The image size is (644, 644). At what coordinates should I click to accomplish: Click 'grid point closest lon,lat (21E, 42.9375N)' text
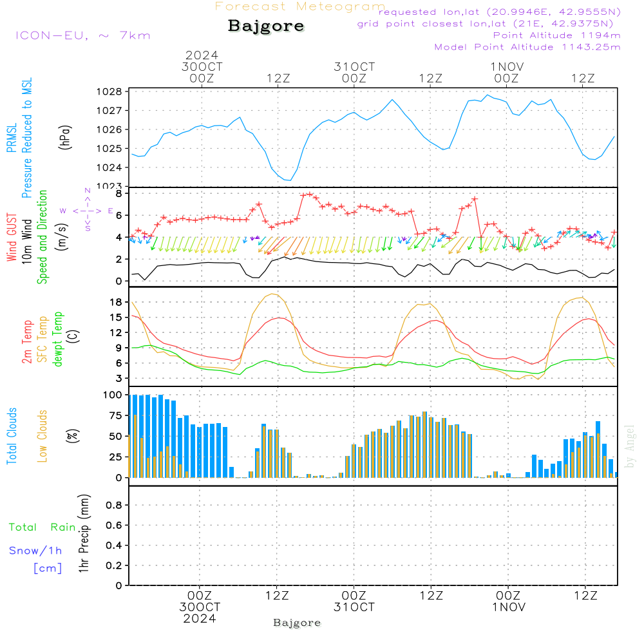tap(485, 24)
